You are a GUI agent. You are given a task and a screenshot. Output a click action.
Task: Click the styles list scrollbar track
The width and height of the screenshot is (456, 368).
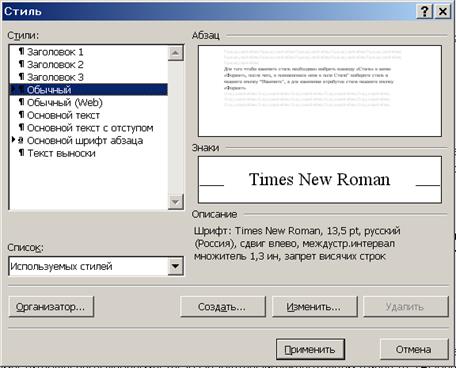[x=176, y=127]
